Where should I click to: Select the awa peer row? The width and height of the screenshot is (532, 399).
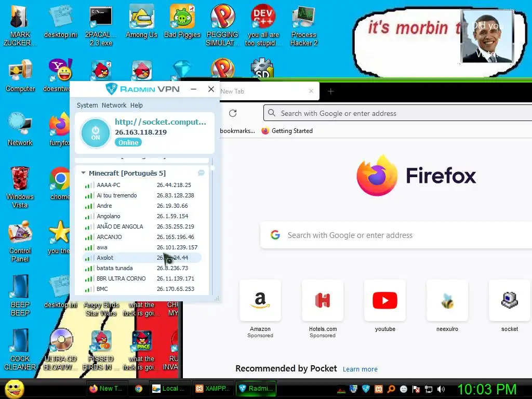142,247
